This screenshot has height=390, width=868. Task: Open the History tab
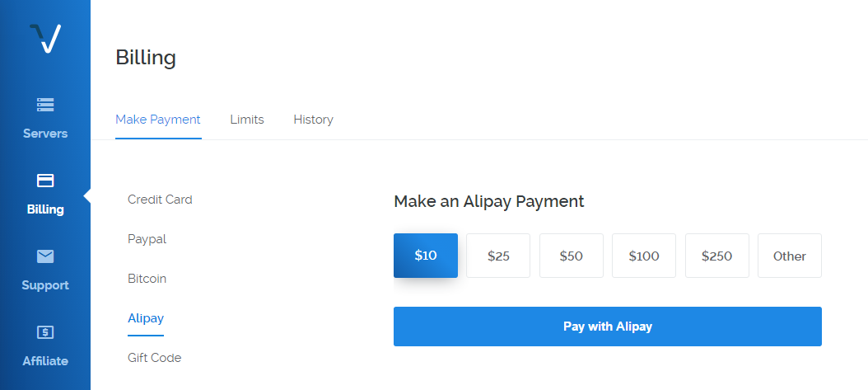[313, 120]
